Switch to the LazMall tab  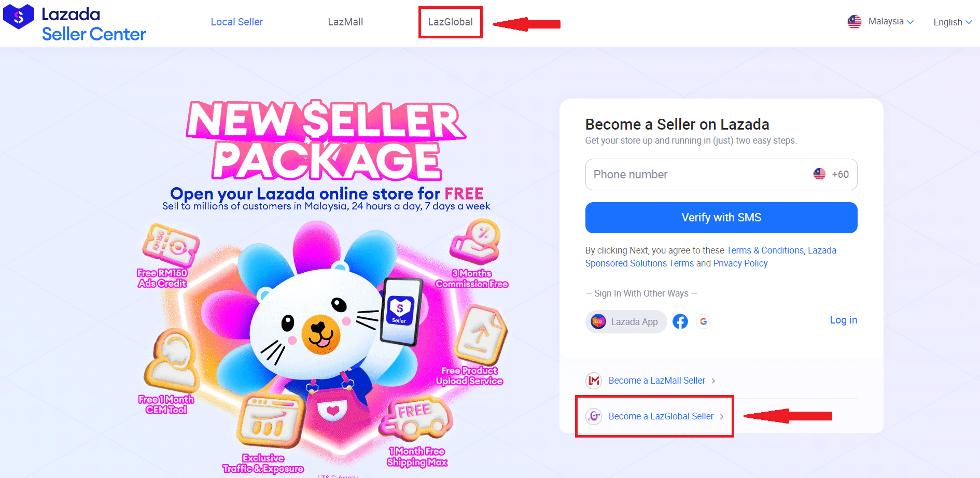click(x=345, y=22)
